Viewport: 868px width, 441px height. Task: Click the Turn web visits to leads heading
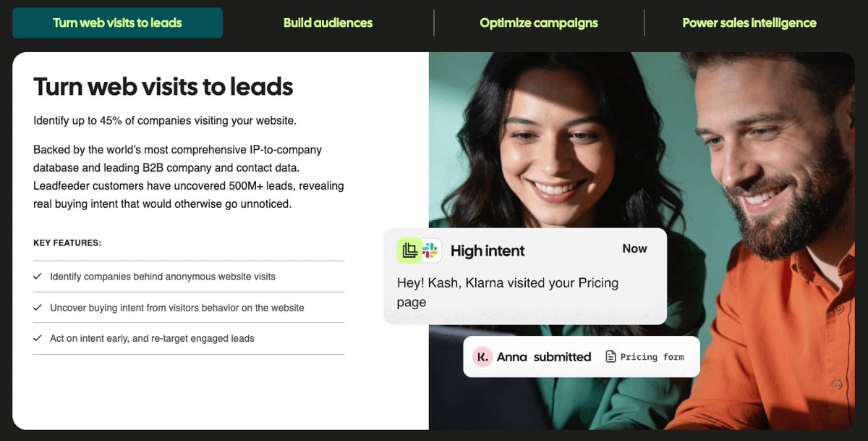pyautogui.click(x=163, y=87)
